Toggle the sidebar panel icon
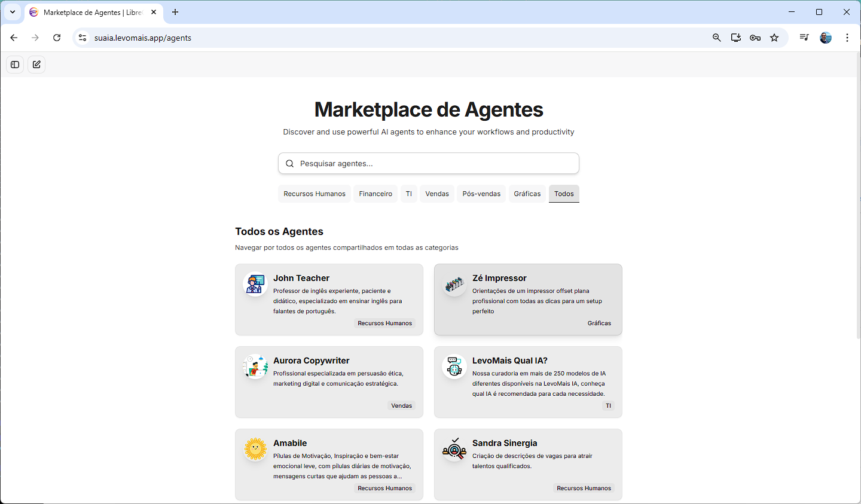 pos(15,65)
